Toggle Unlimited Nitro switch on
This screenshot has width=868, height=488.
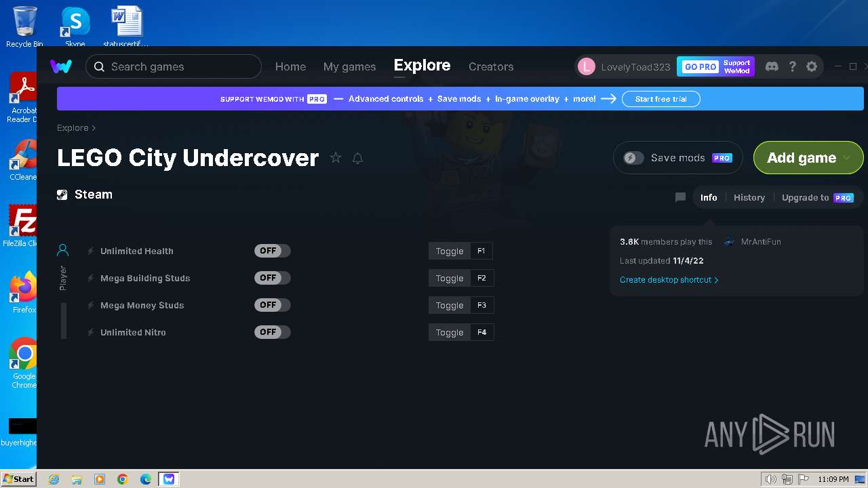coord(273,332)
